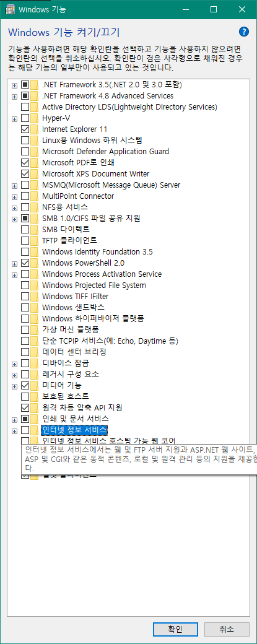Viewport: 257px width, 644px height.
Task: Click the folder icon beside 미디어 기능
Action: click(35, 385)
